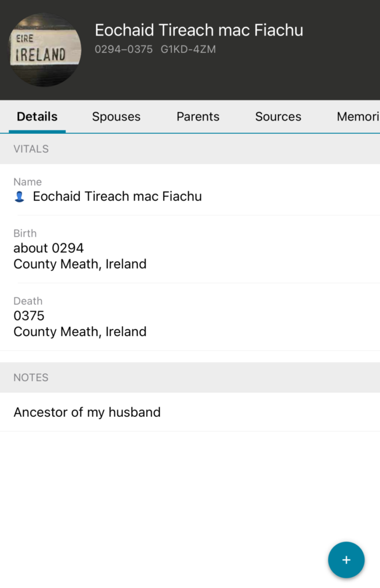Tap the header title Eochaid Tireach mac Fiachu
This screenshot has height=588, width=380.
point(199,30)
